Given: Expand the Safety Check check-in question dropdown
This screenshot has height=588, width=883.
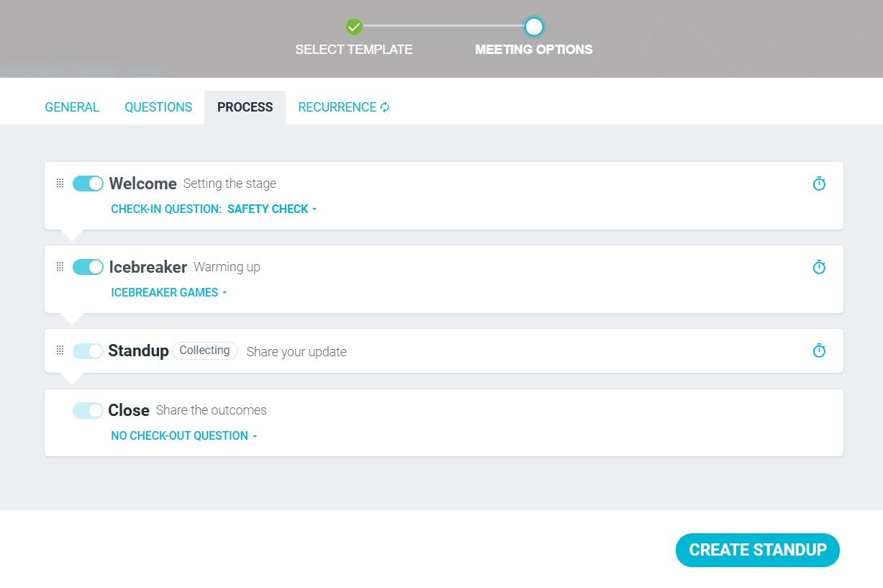Looking at the screenshot, I should click(x=272, y=209).
